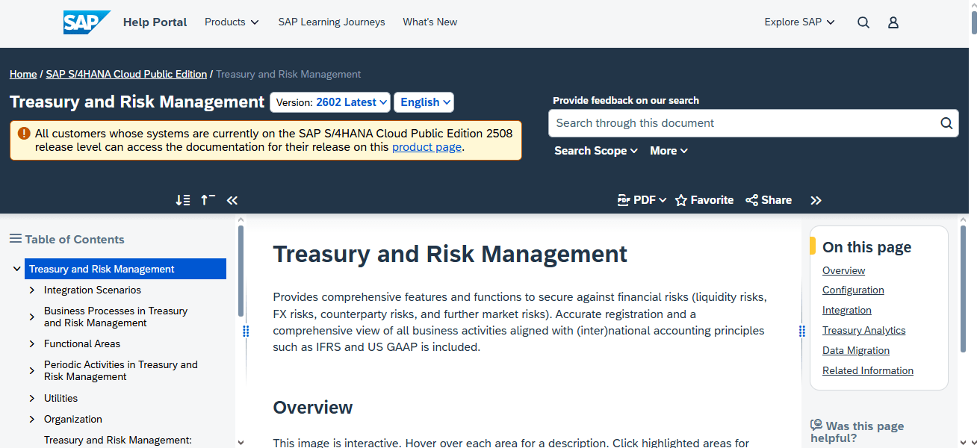Screen dimensions: 980x448
Task: Open What's New
Action: [430, 22]
